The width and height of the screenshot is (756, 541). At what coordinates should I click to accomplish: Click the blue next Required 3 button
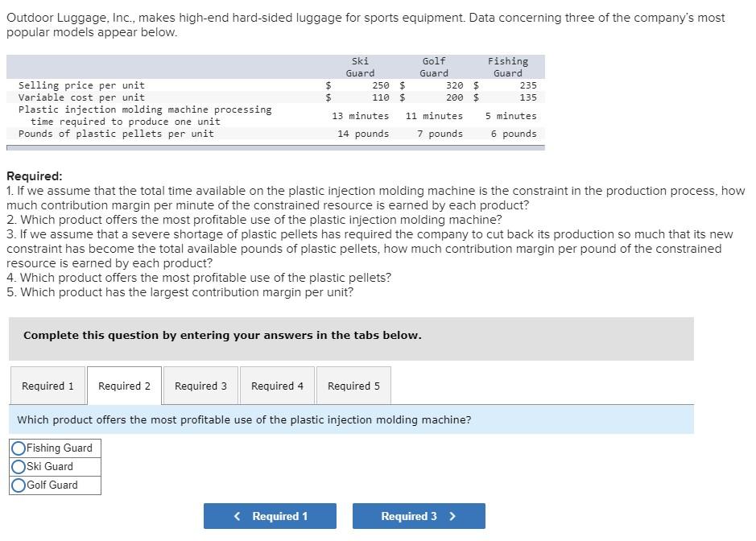[419, 516]
